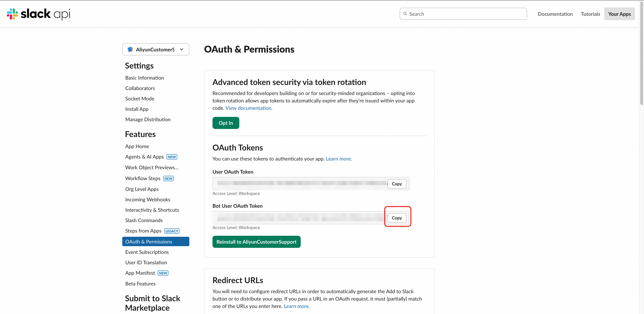This screenshot has width=644, height=314.
Task: Open Event Subscriptions
Action: (x=147, y=252)
